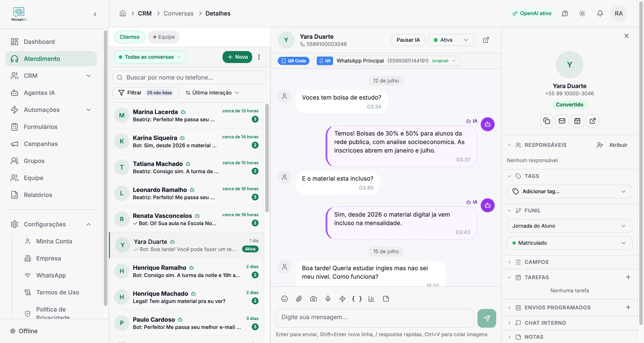The width and height of the screenshot is (644, 343).
Task: Open Agentes IA in sidebar
Action: 51,93
